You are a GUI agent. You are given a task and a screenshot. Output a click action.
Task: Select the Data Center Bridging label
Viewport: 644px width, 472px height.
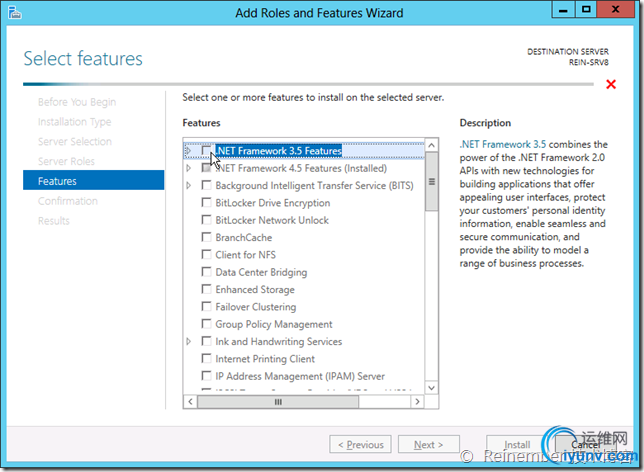[261, 272]
